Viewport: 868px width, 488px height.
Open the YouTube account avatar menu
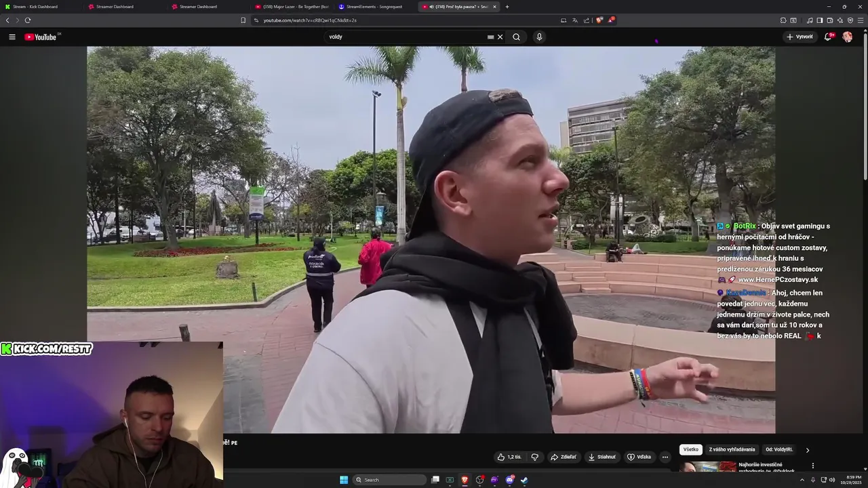tap(847, 37)
